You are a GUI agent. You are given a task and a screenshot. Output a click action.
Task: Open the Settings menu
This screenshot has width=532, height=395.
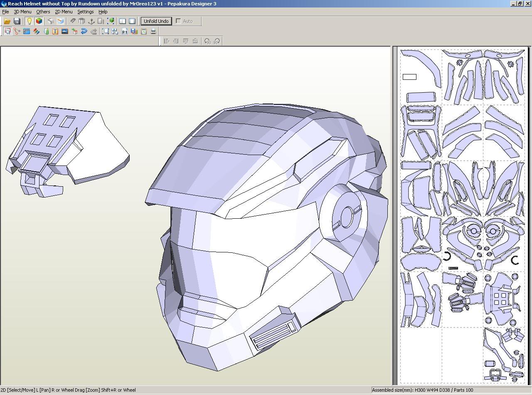coord(85,12)
